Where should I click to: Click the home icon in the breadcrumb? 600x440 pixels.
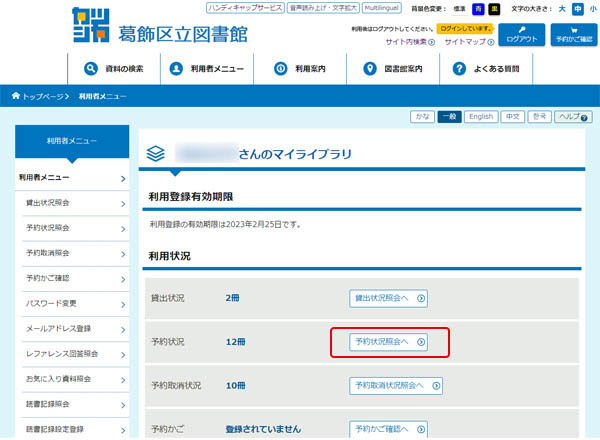click(x=16, y=96)
